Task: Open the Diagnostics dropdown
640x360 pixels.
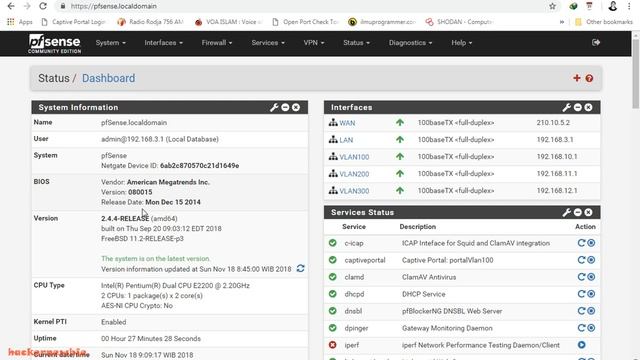Action: (410, 43)
